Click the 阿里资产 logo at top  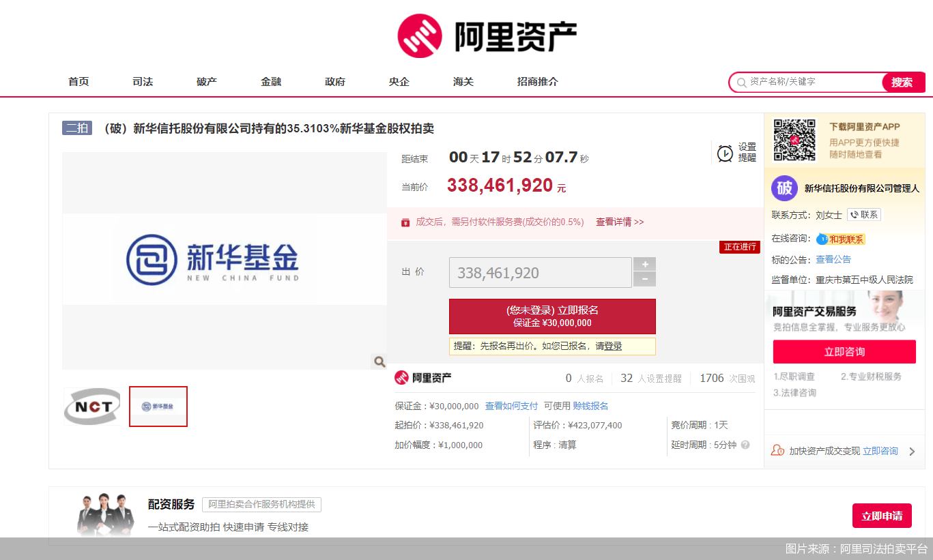tap(487, 36)
